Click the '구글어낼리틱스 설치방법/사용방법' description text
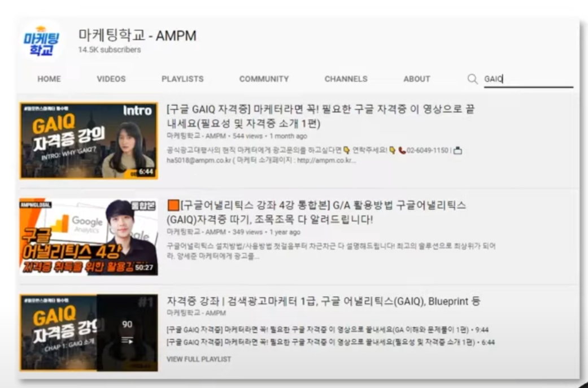This screenshot has height=388, width=588. 331,251
